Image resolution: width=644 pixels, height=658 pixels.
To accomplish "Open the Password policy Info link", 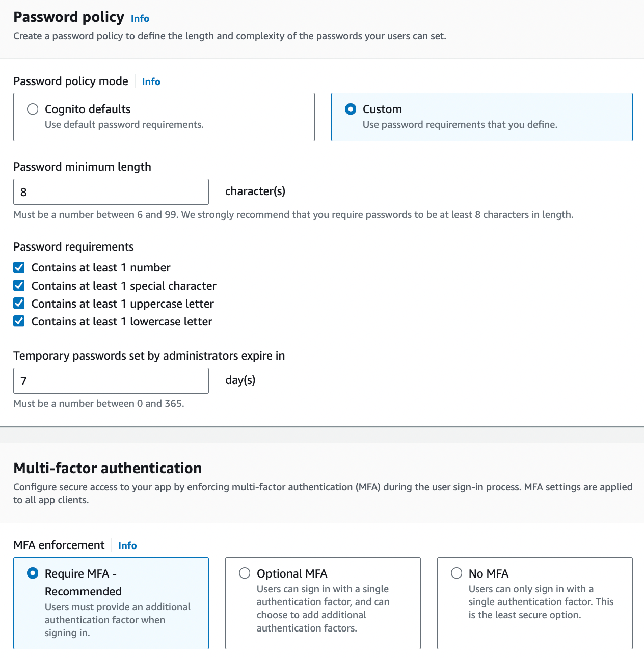I will [x=140, y=18].
